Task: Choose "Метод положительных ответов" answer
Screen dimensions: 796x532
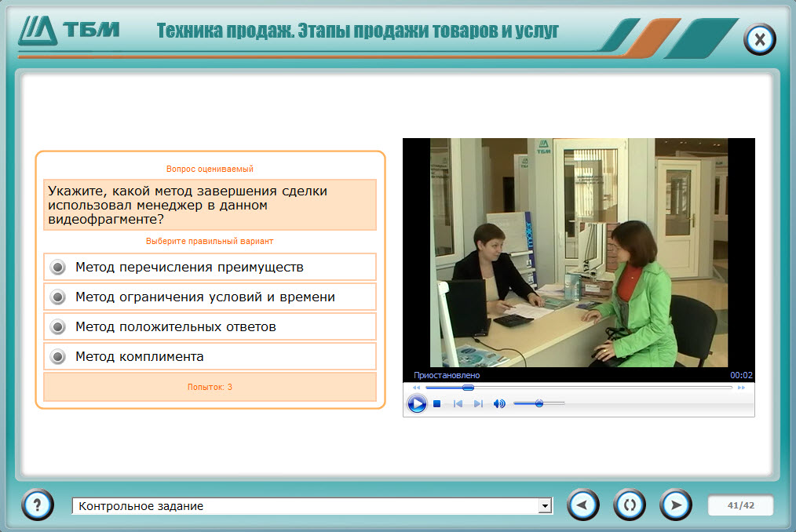Action: tap(210, 327)
